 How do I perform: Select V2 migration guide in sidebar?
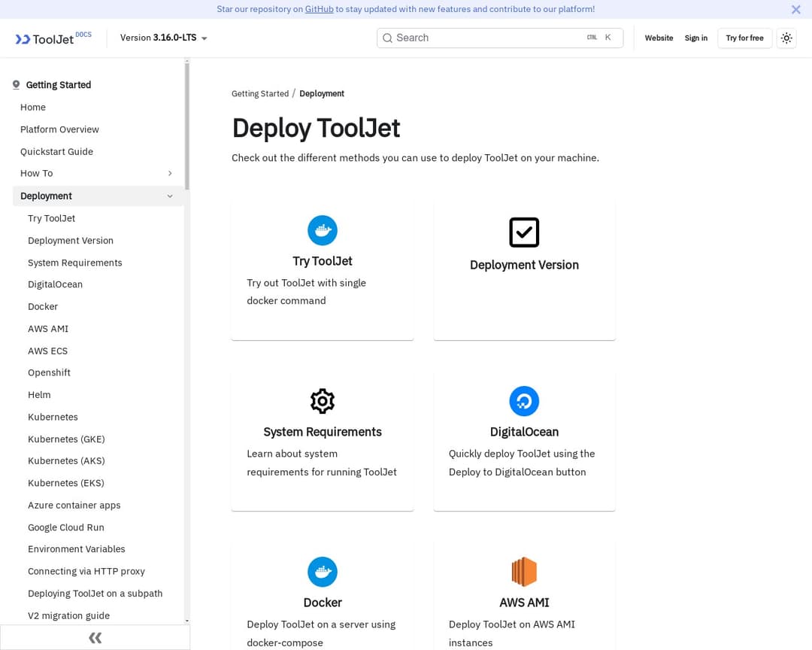[69, 616]
